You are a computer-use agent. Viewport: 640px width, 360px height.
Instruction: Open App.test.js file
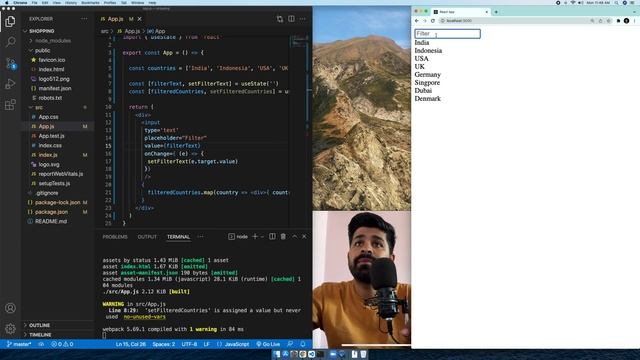click(x=51, y=136)
